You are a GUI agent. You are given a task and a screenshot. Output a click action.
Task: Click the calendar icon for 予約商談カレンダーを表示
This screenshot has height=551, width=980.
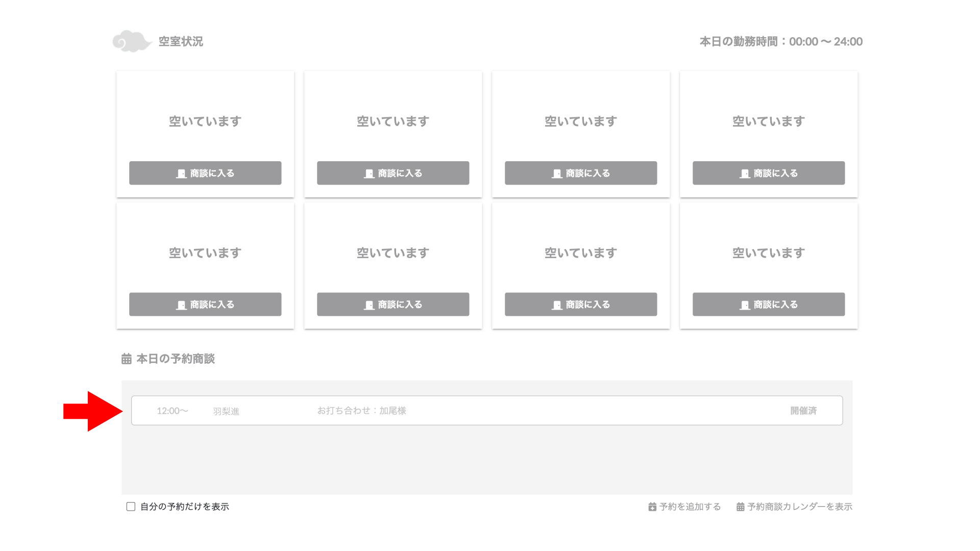[740, 507]
